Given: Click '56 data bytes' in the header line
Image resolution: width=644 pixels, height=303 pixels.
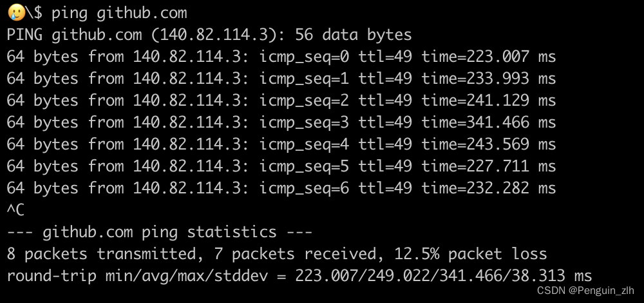Looking at the screenshot, I should [353, 35].
